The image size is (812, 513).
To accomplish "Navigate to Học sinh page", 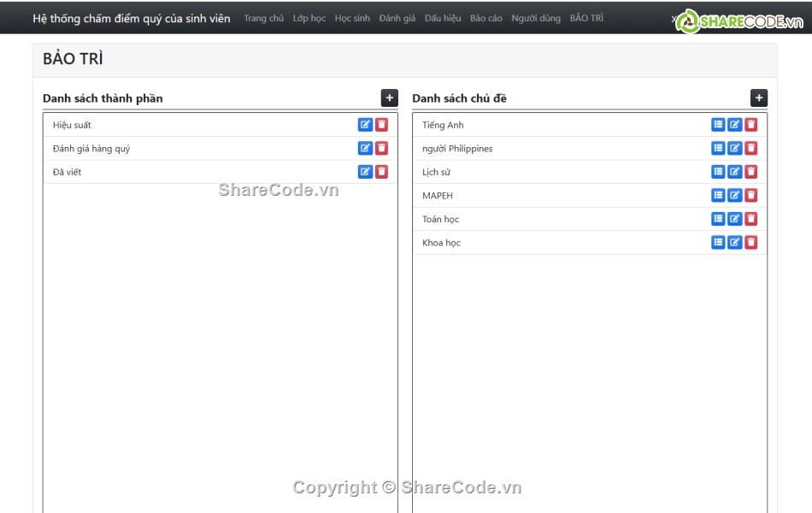I will [352, 18].
